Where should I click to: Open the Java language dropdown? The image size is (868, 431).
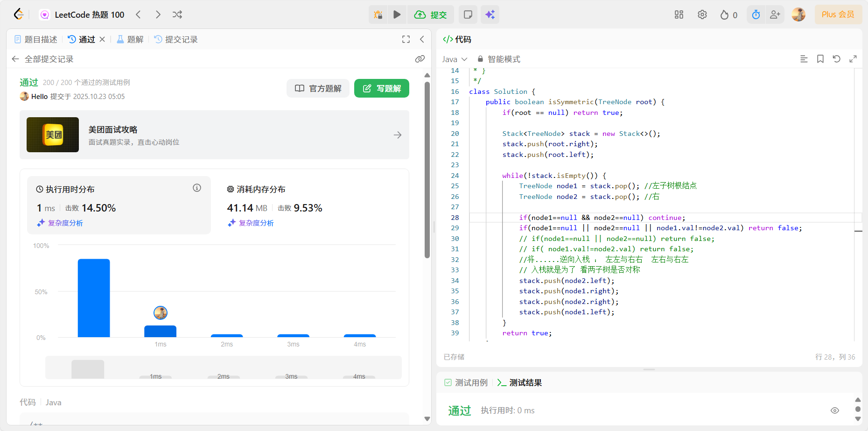pyautogui.click(x=455, y=59)
